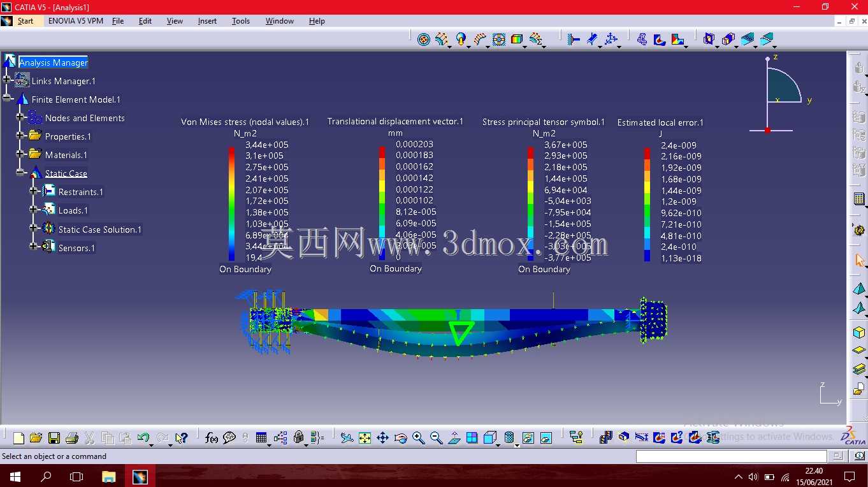
Task: Expand the Static Case Solution.1 node
Action: (34, 228)
